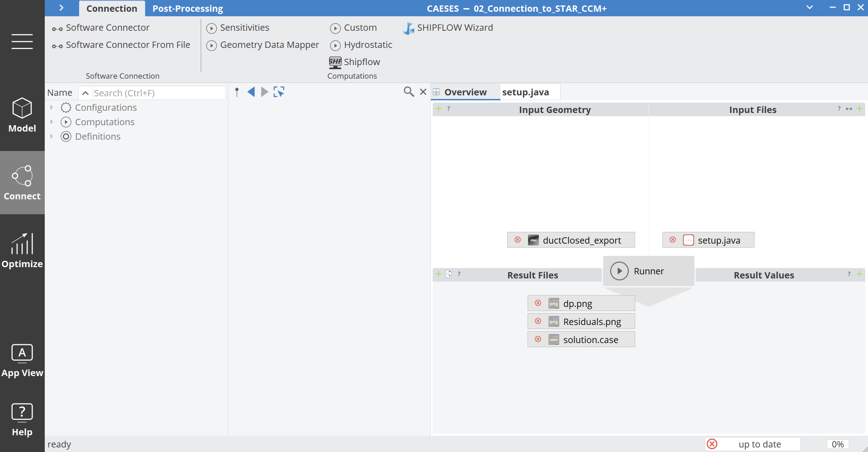Open the Geometry Data Mapper

(263, 45)
